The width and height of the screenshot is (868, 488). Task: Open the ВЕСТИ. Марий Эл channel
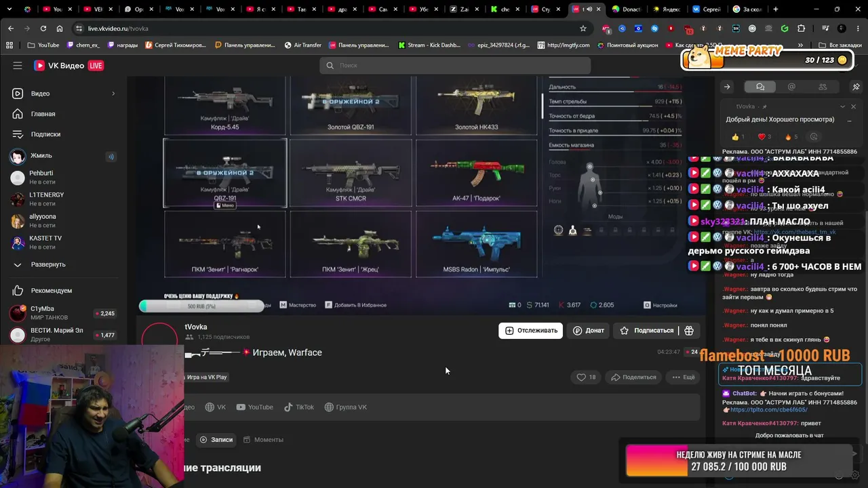[x=64, y=335]
